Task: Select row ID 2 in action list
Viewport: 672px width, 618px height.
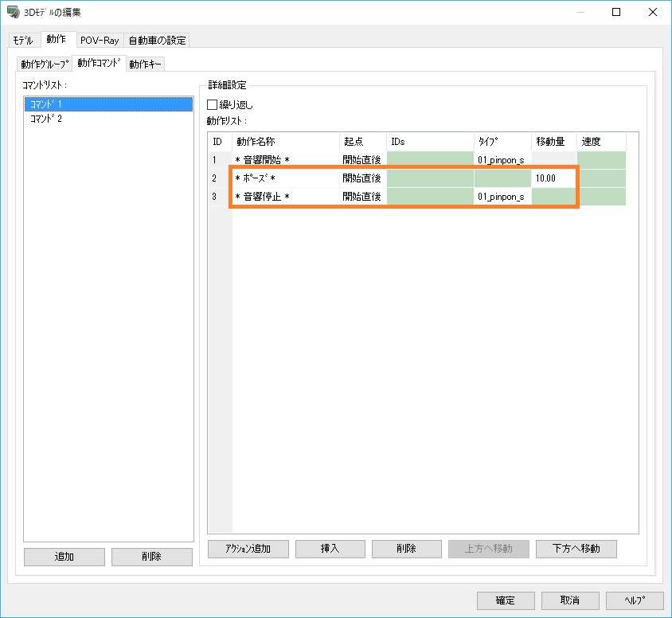Action: pyautogui.click(x=220, y=178)
